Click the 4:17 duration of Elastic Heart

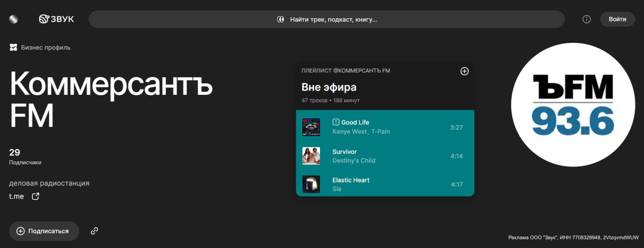coord(456,184)
